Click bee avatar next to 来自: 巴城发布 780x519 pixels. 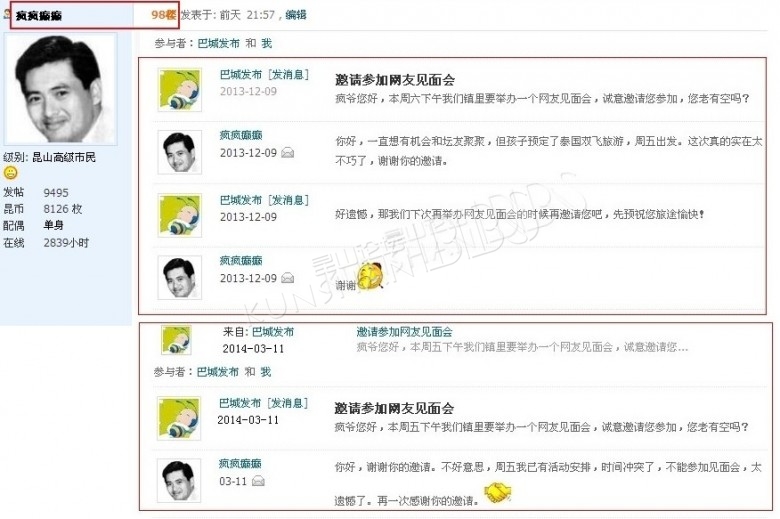click(x=177, y=340)
